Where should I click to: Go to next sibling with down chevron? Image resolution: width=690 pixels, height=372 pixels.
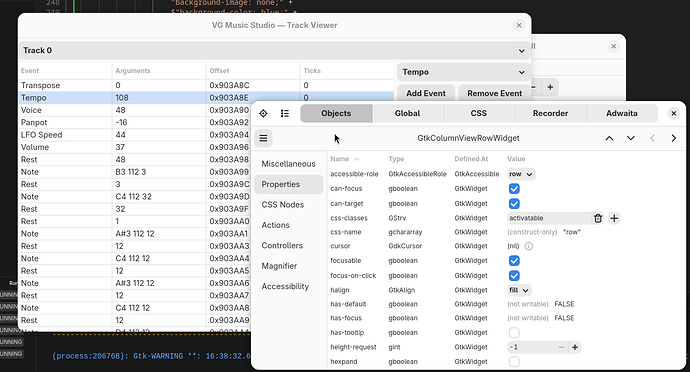click(x=631, y=138)
